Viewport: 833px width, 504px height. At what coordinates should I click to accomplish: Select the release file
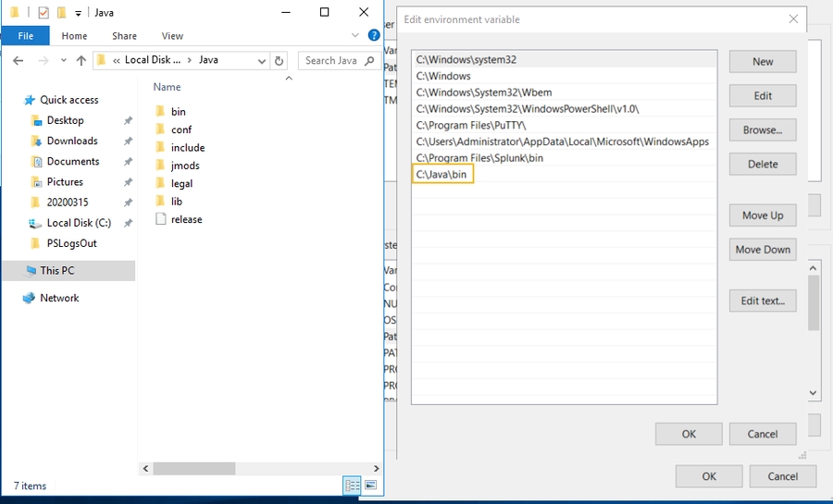tap(186, 220)
